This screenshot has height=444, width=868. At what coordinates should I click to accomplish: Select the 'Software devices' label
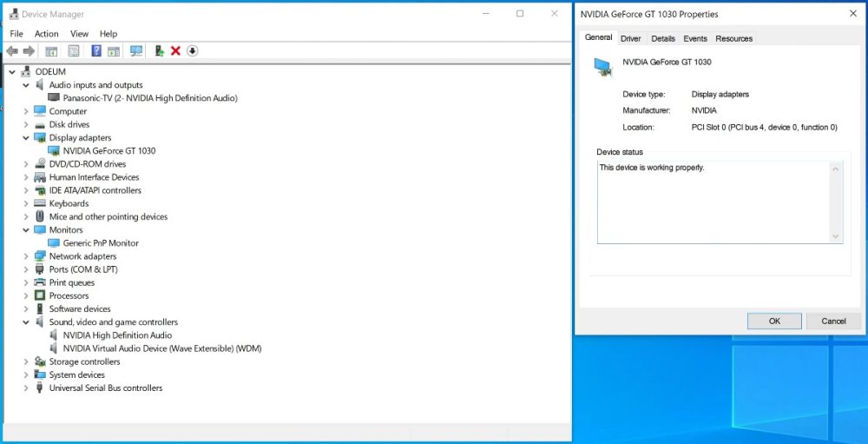(80, 308)
